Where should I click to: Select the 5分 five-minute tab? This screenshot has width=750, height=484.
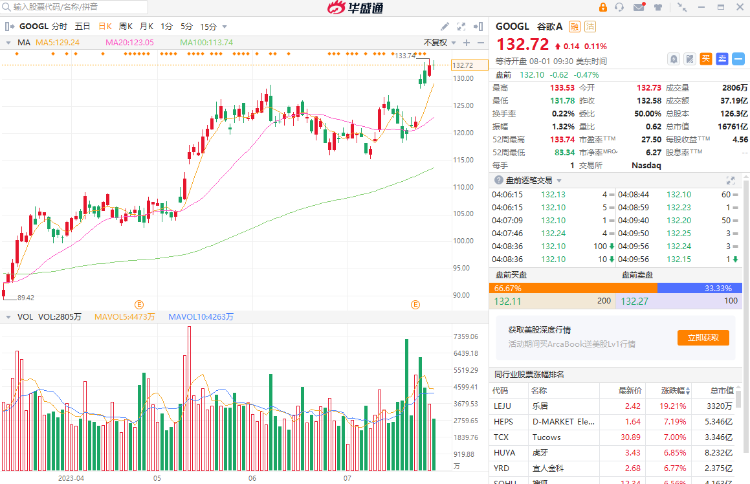pyautogui.click(x=187, y=26)
